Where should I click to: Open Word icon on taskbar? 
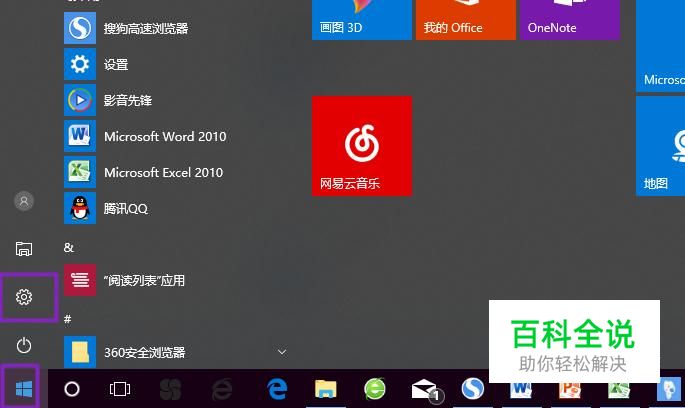pos(521,391)
